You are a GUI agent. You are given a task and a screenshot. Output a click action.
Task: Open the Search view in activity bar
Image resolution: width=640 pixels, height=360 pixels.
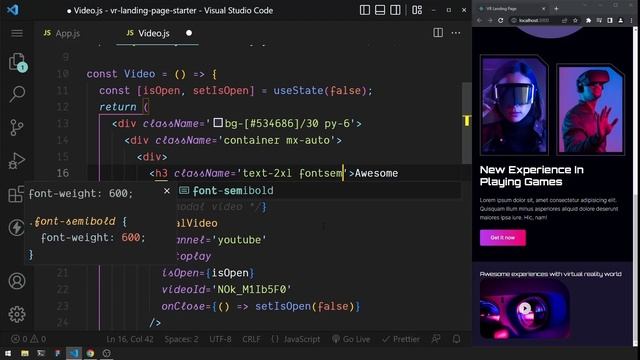(x=17, y=94)
